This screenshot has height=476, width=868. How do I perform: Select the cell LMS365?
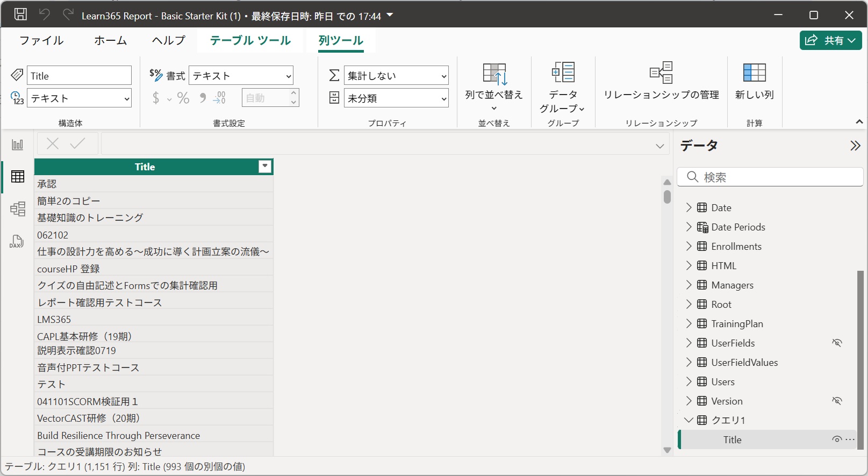[x=154, y=319]
